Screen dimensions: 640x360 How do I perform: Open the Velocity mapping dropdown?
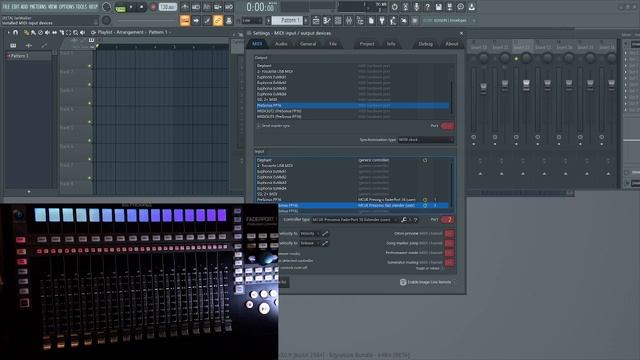(x=310, y=233)
